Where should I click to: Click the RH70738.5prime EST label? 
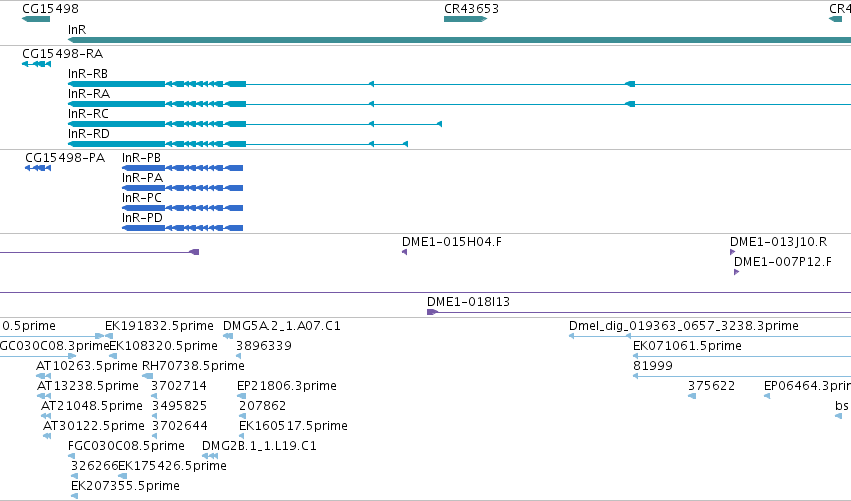point(193,366)
